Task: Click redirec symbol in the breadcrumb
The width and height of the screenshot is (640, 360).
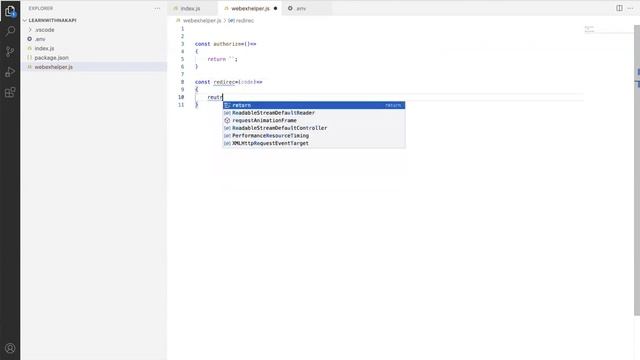Action: [244, 20]
